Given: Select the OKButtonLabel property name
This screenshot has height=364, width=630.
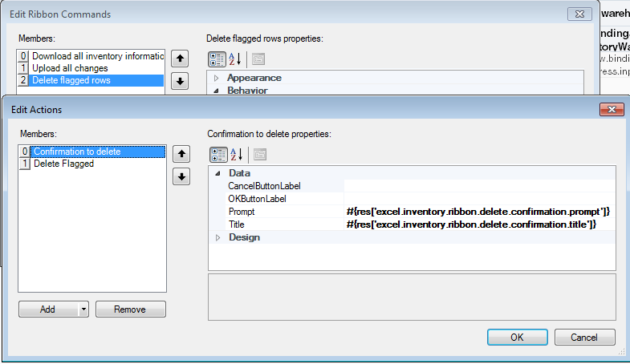Looking at the screenshot, I should point(257,199).
